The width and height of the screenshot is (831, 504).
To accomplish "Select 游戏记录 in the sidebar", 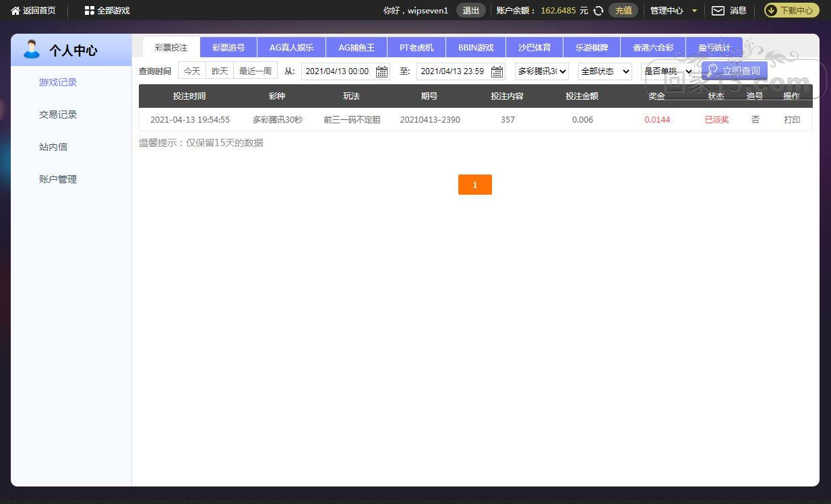I will click(58, 82).
